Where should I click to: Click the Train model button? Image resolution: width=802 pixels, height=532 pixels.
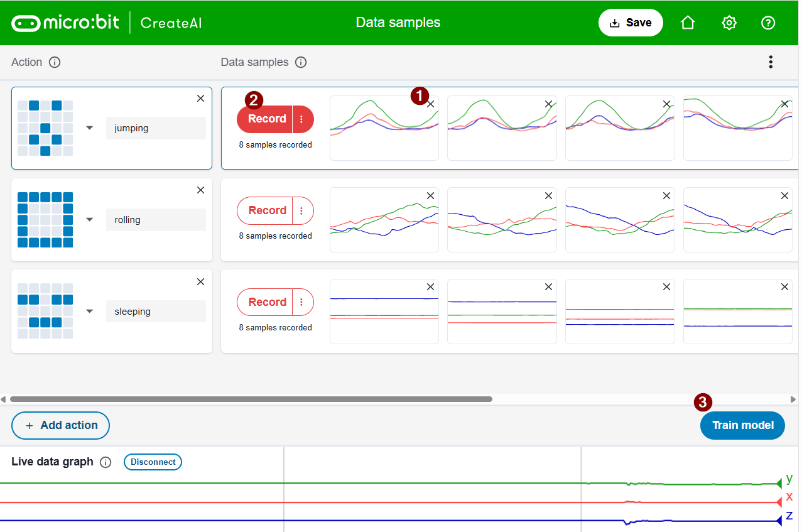click(x=742, y=425)
